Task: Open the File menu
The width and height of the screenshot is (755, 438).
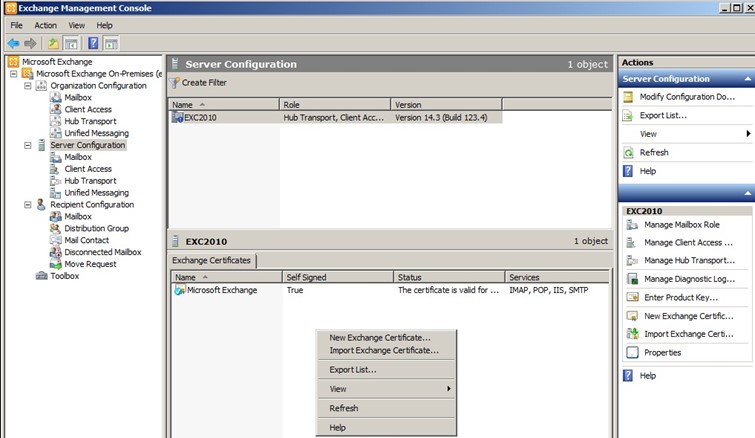Action: [16, 26]
